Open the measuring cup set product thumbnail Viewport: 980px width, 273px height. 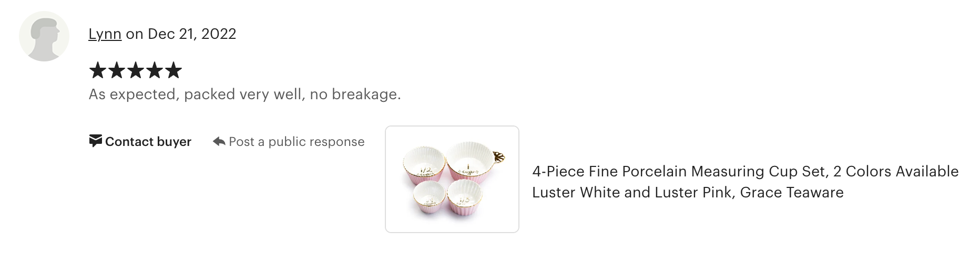tap(452, 179)
